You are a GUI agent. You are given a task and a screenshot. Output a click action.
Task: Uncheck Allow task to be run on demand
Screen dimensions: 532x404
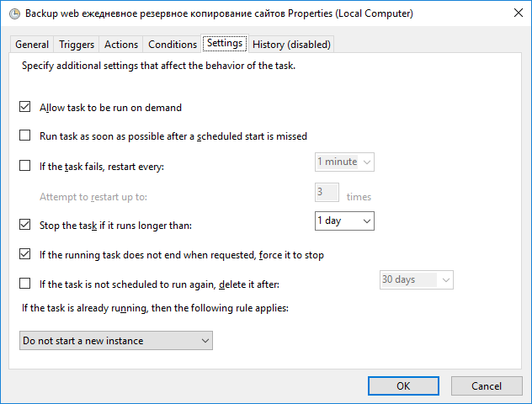[x=24, y=107]
